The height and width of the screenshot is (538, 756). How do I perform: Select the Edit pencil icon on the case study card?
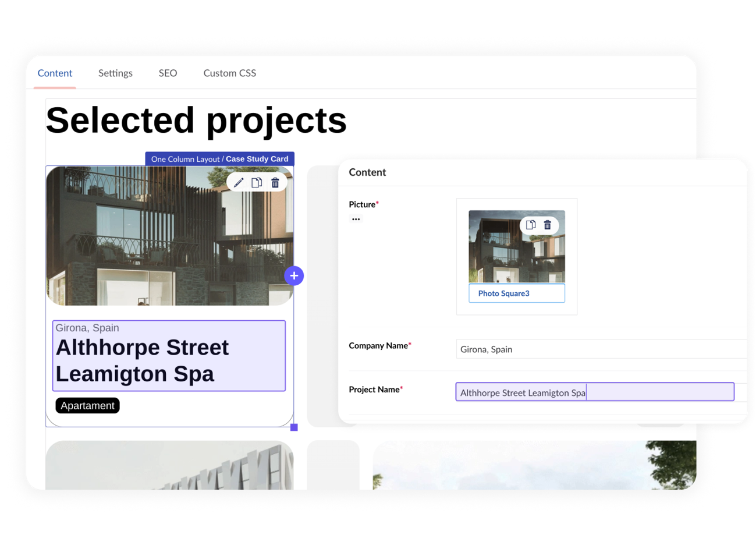tap(238, 182)
